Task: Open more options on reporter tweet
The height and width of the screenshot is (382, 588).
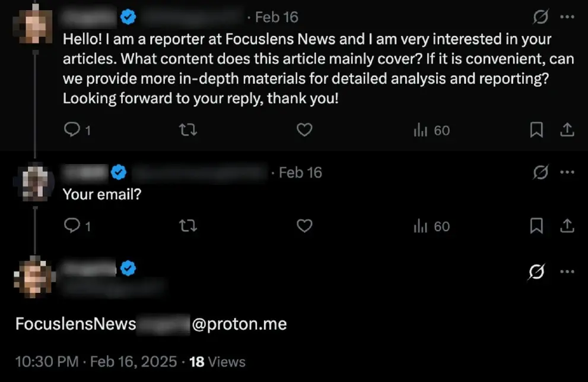Action: point(567,18)
